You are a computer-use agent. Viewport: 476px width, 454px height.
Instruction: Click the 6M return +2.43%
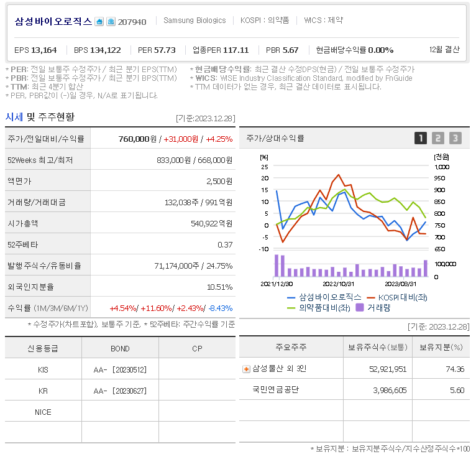(x=190, y=308)
